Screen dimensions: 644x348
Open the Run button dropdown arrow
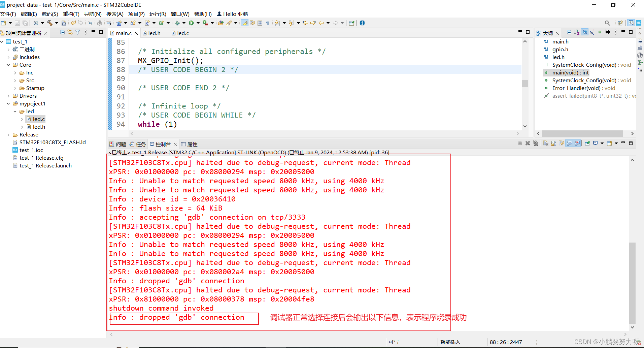click(x=198, y=23)
